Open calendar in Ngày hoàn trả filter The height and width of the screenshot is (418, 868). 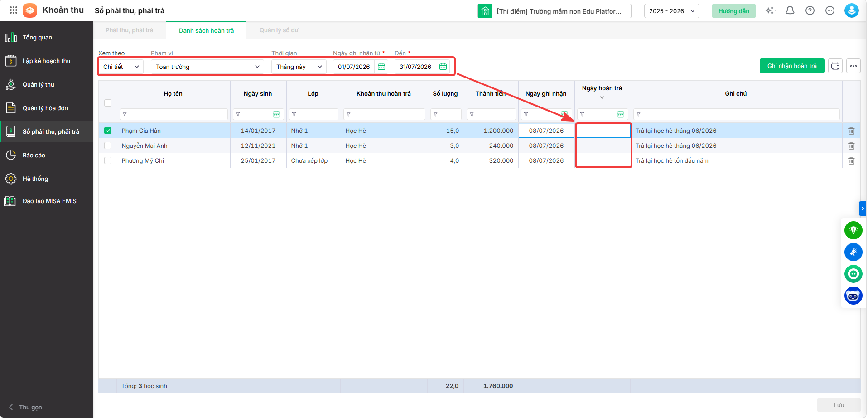click(621, 114)
